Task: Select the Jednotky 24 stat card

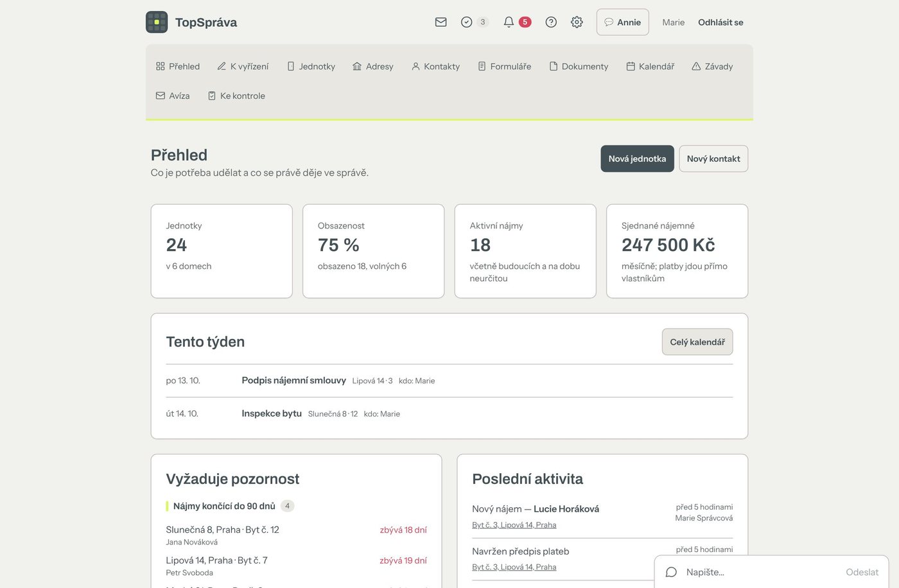Action: click(x=222, y=251)
